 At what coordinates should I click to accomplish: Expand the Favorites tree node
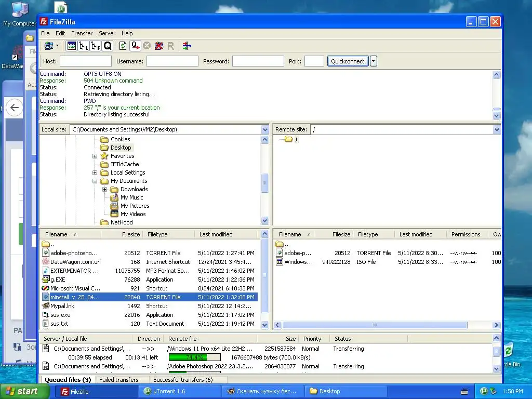click(95, 156)
